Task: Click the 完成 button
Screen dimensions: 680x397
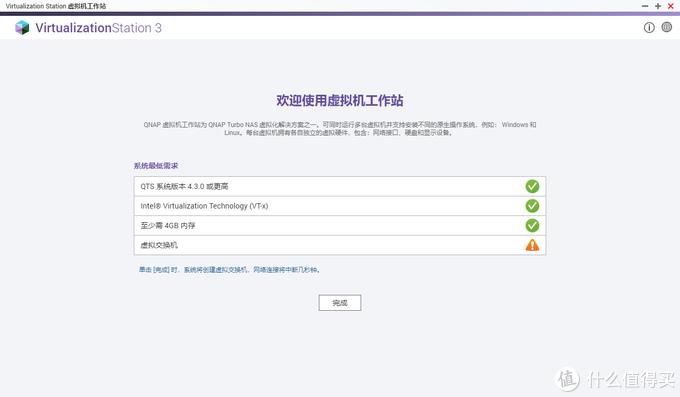Action: coord(340,303)
